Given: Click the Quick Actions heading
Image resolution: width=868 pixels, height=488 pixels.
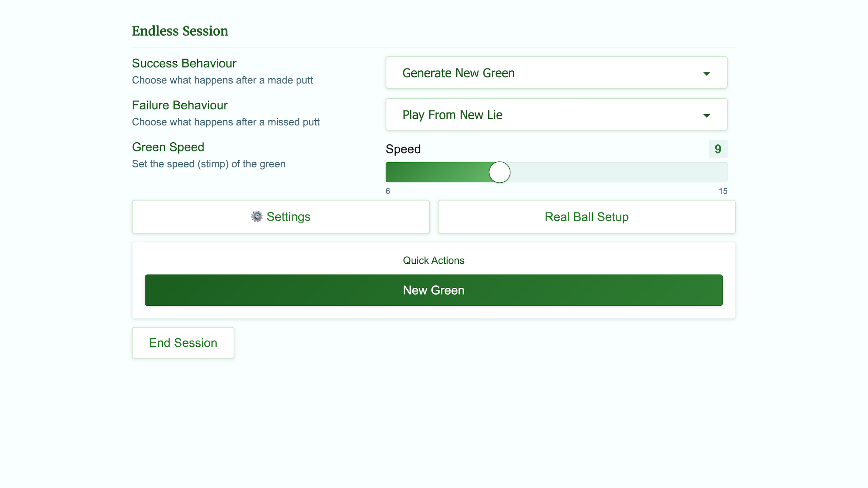Looking at the screenshot, I should [434, 260].
